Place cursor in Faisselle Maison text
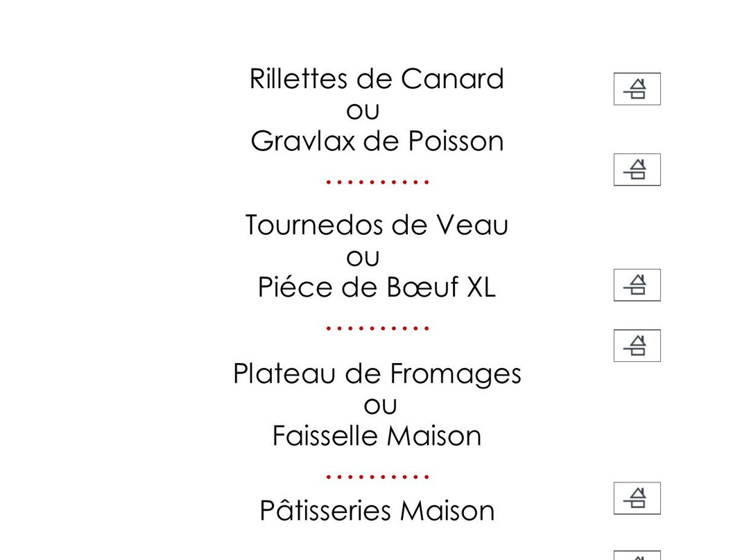The width and height of the screenshot is (749, 560). click(377, 436)
